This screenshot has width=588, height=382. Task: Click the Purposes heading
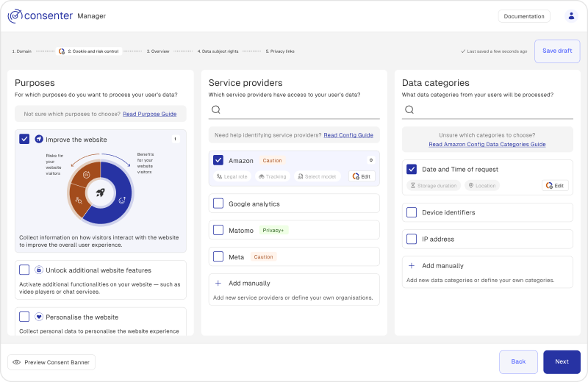(35, 83)
